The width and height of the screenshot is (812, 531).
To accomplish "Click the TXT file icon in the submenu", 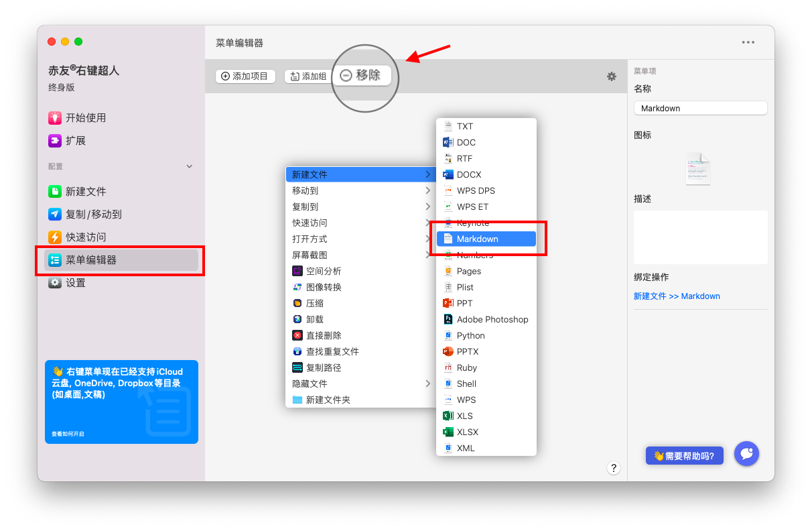I will pyautogui.click(x=448, y=126).
